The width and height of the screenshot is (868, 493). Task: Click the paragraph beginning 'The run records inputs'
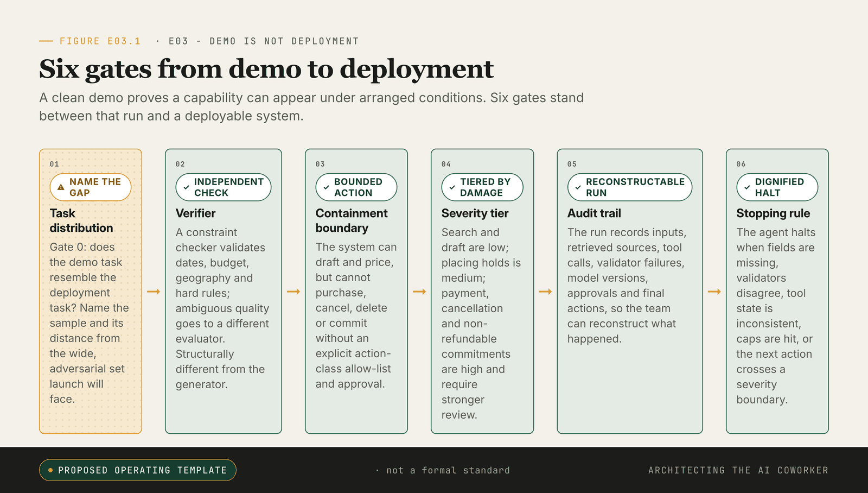coord(627,286)
